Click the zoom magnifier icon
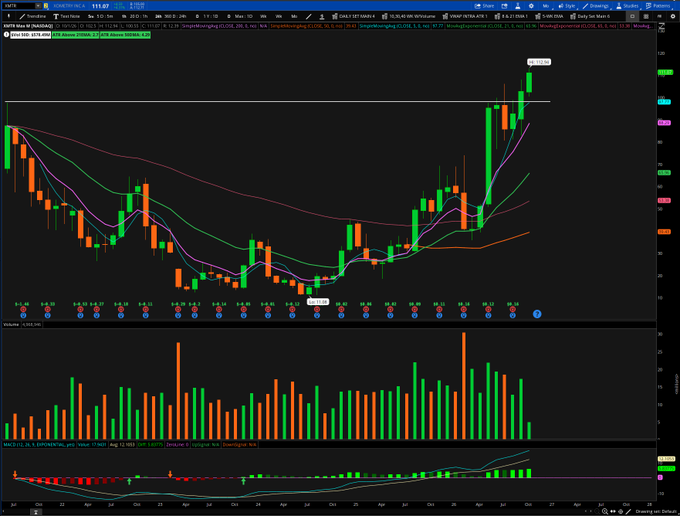Screen dimensions: 680x516 pyautogui.click(x=605, y=512)
